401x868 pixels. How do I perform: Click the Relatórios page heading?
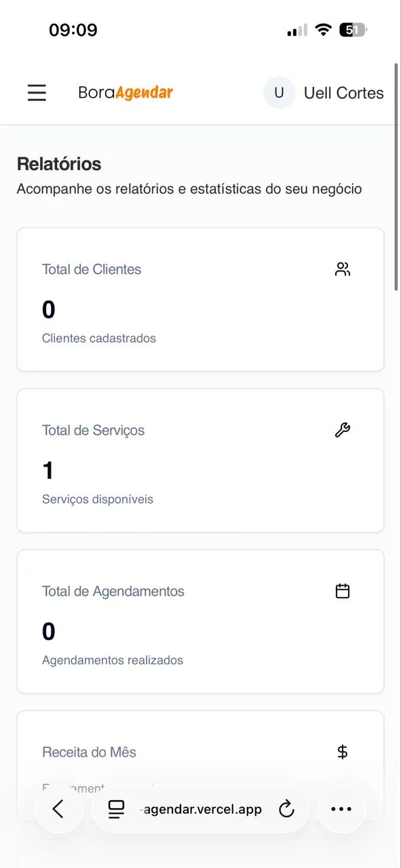58,164
